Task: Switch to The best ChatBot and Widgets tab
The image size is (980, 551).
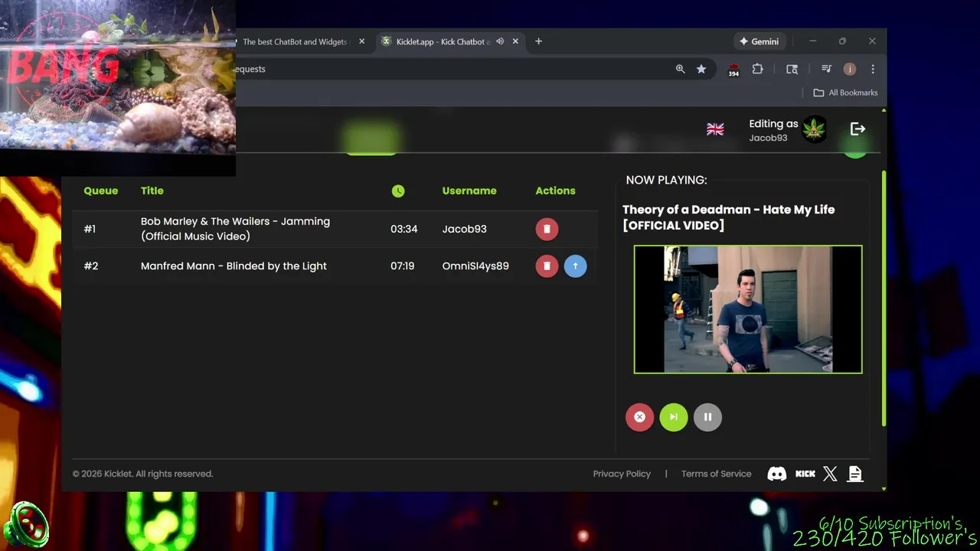Action: pyautogui.click(x=295, y=41)
